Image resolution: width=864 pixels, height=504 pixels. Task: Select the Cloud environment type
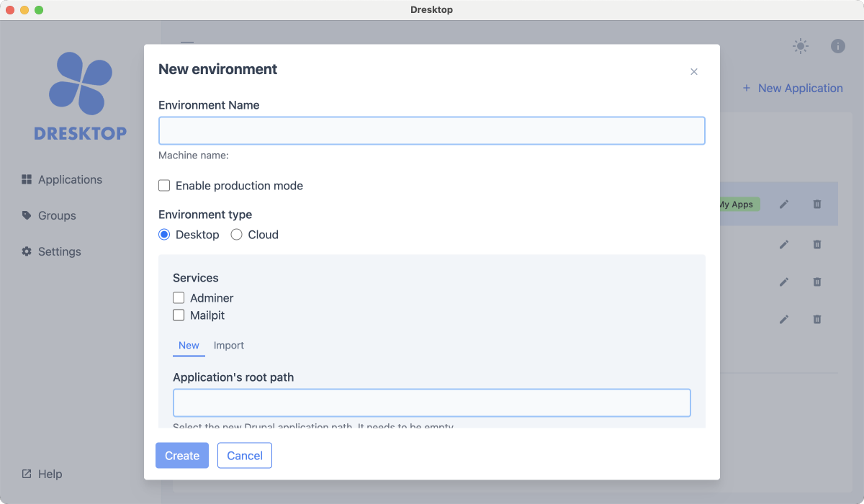coord(236,235)
